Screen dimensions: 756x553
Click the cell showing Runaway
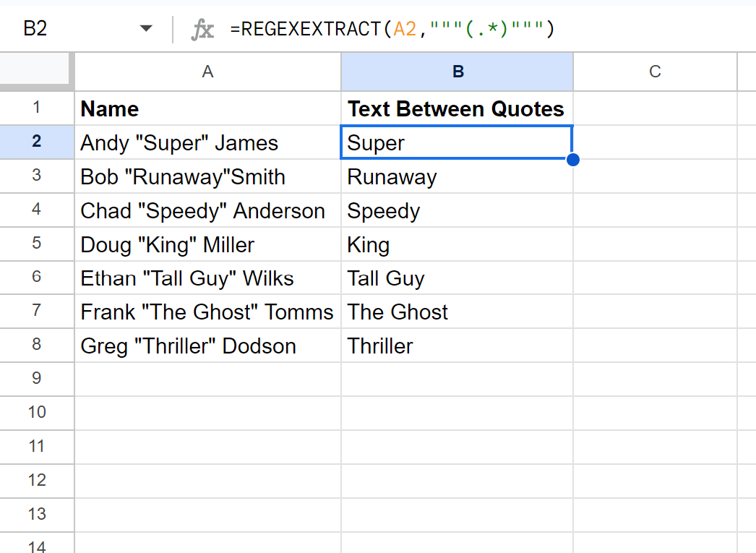[457, 176]
